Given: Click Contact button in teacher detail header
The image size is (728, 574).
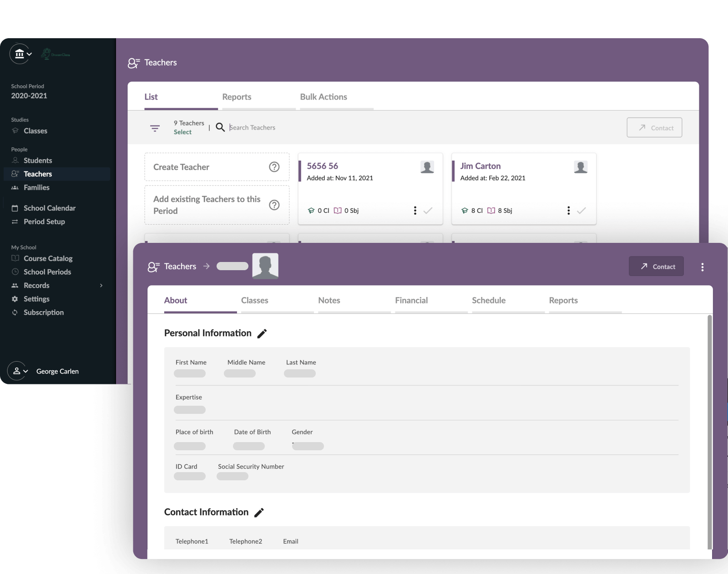Looking at the screenshot, I should (656, 267).
